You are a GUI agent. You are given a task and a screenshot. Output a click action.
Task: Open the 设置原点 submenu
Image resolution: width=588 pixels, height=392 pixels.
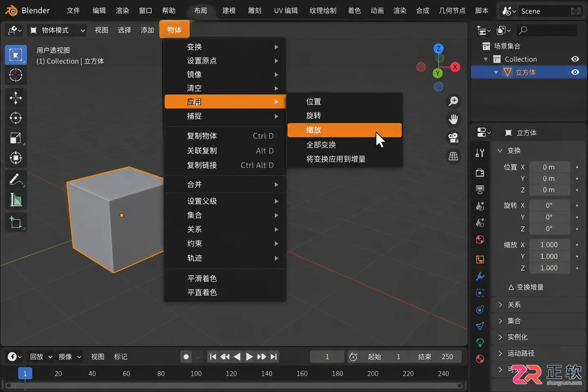click(x=225, y=61)
